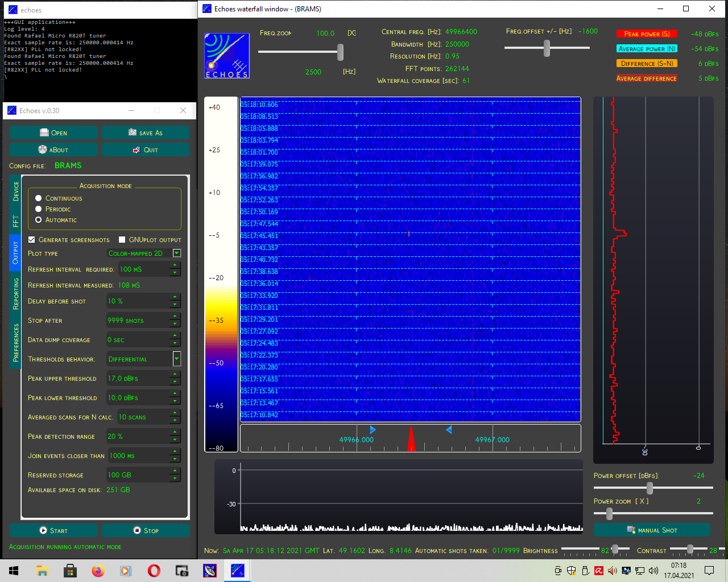
Task: Open the Thresholds behavior dropdown
Action: (177, 359)
